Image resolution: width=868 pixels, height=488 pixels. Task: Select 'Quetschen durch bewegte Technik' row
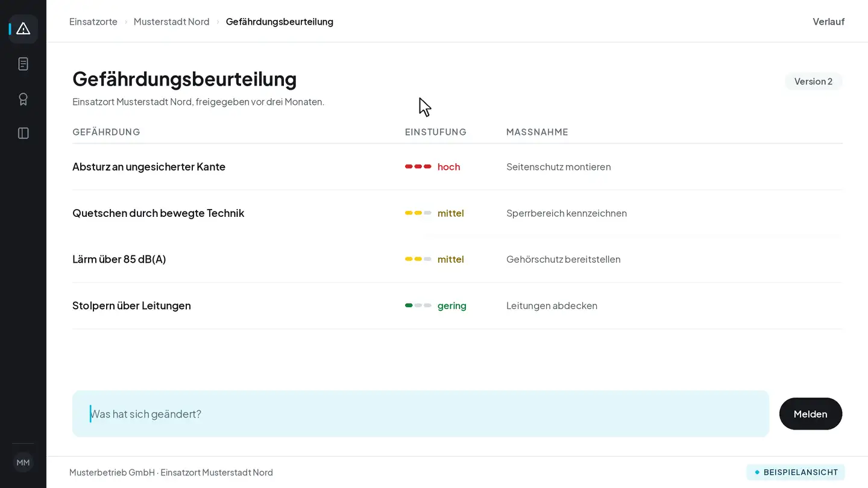pos(458,213)
